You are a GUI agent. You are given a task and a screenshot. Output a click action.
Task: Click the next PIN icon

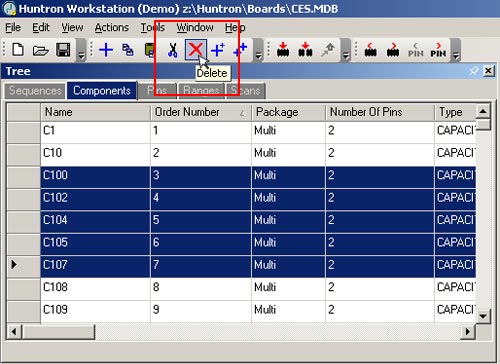(438, 50)
